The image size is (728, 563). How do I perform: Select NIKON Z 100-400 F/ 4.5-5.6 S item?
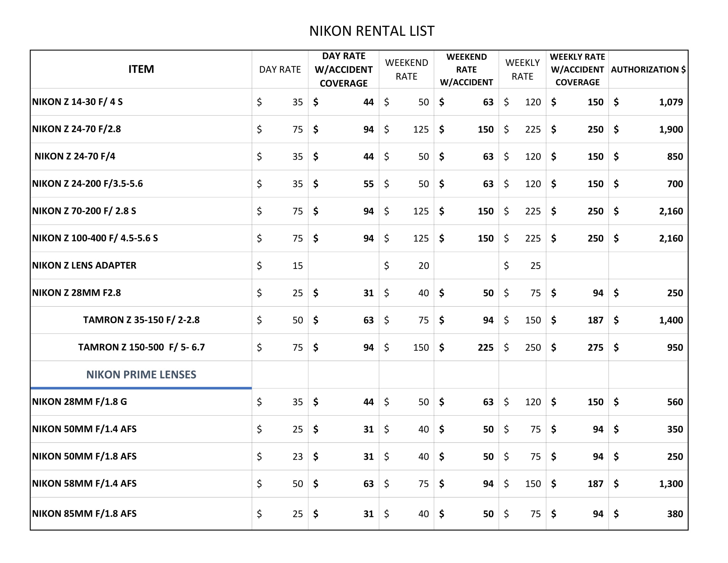(x=95, y=238)
